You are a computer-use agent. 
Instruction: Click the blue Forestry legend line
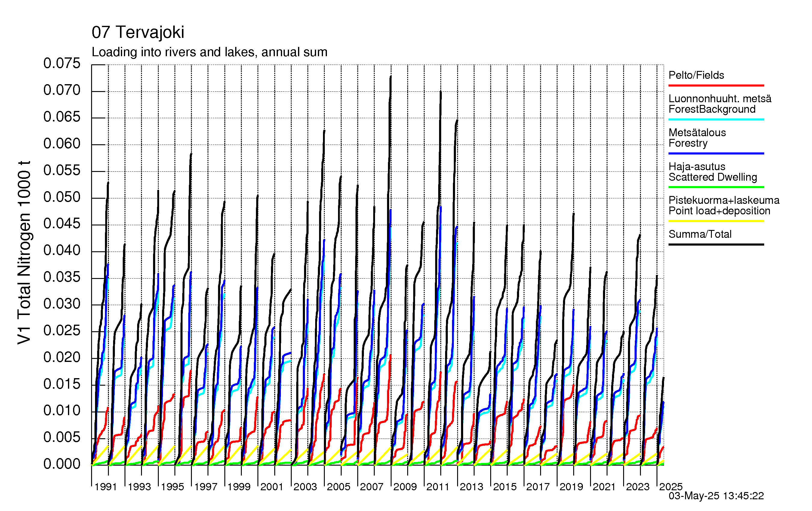716,153
